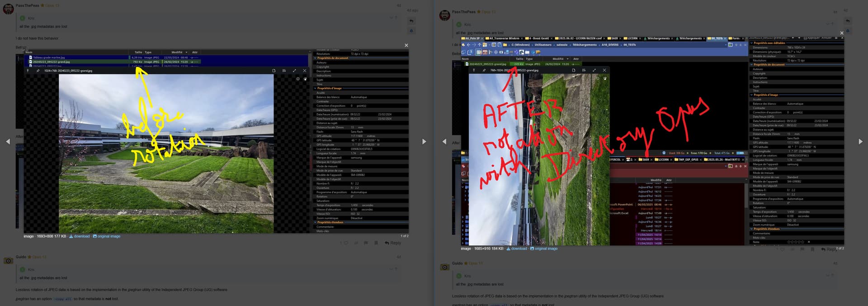Go to next image from 1 of 2 lightbox
The height and width of the screenshot is (306, 868).
point(424,142)
